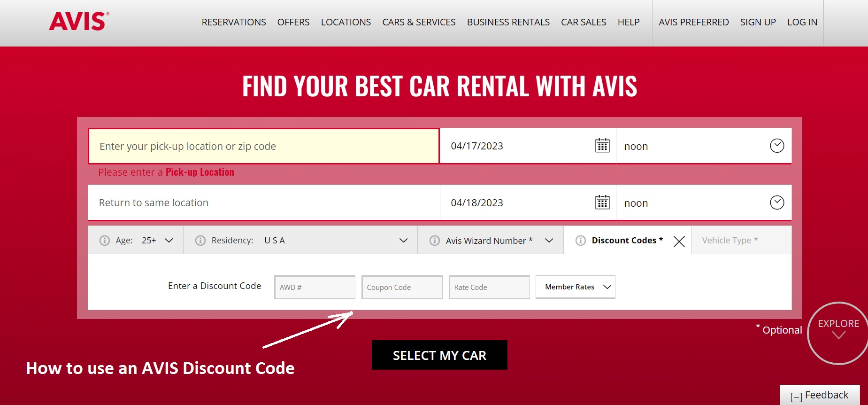Click the Explore circle button
868x405 pixels.
(x=838, y=333)
